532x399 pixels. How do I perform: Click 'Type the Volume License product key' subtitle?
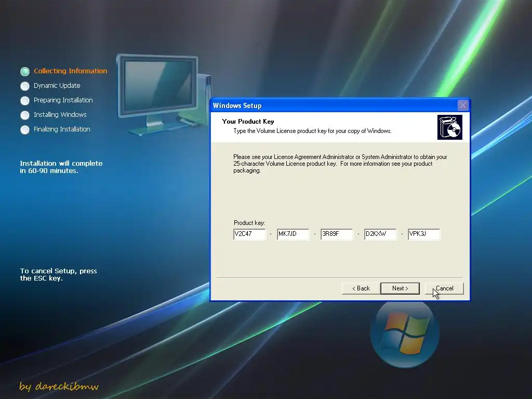312,131
